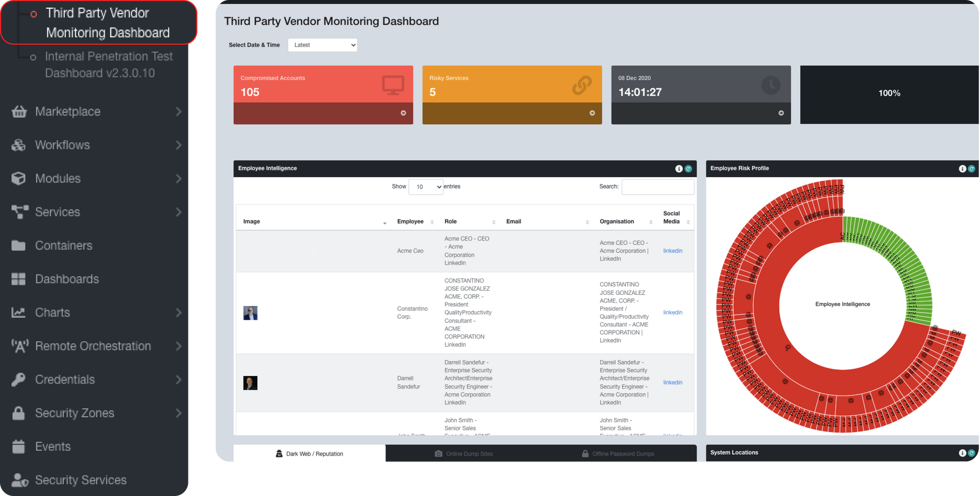Click the 100% dark status card
980x496 pixels.
tap(889, 95)
